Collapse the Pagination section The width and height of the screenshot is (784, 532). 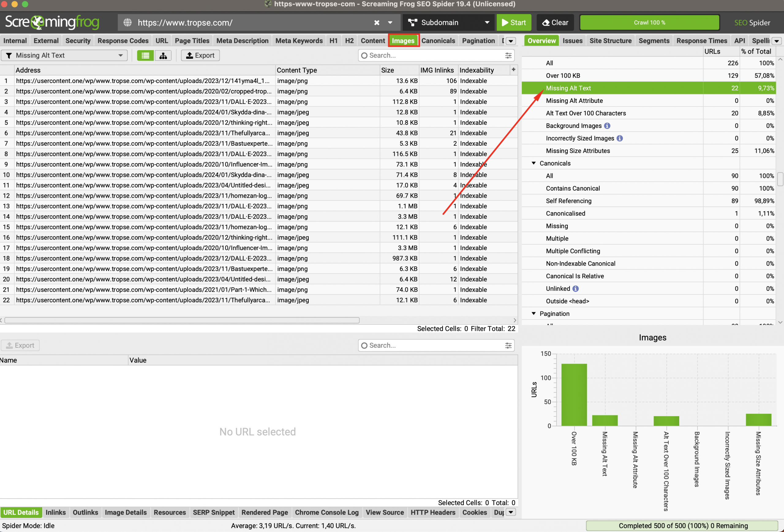pos(533,313)
